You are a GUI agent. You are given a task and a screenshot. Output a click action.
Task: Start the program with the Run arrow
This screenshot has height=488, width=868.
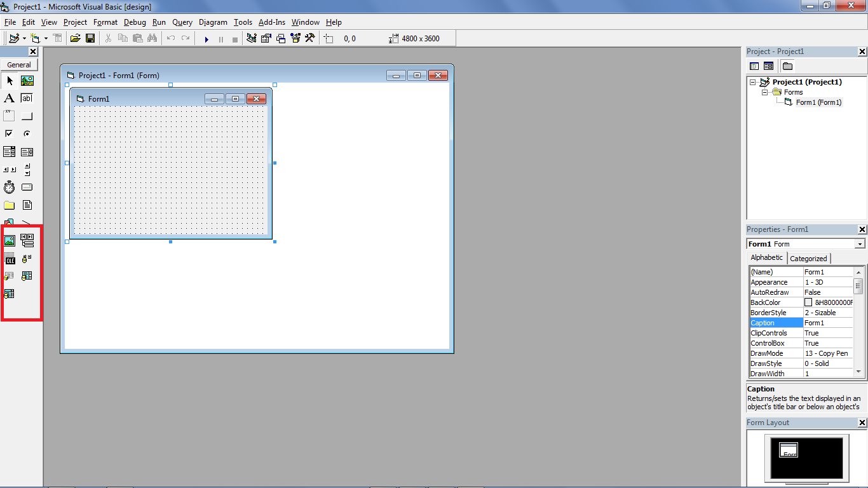tap(207, 39)
